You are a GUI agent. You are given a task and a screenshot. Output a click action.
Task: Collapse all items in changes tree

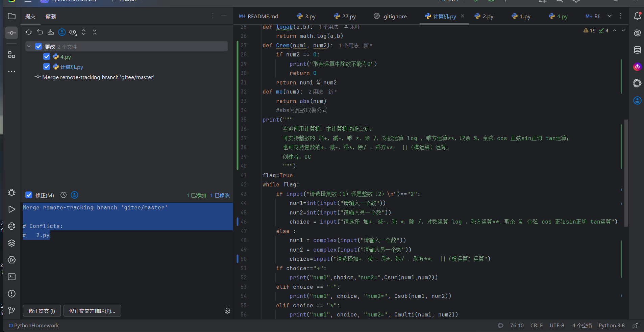[x=95, y=32]
